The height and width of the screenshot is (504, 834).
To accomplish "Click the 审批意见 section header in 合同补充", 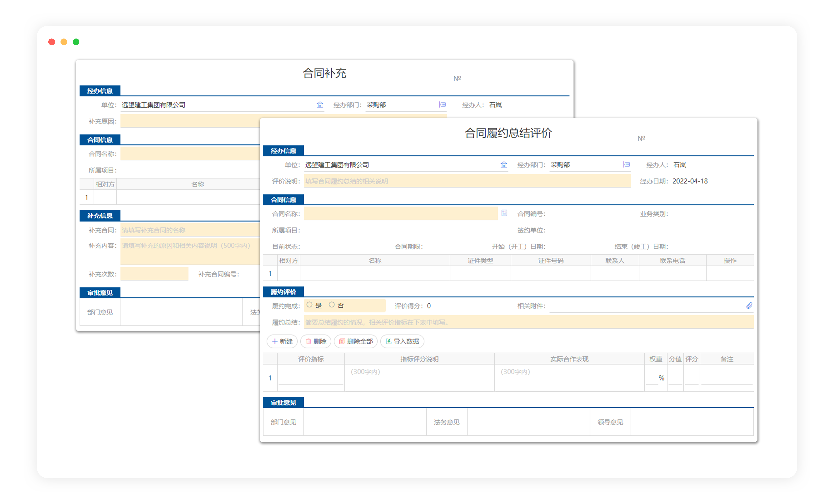I will tap(100, 293).
